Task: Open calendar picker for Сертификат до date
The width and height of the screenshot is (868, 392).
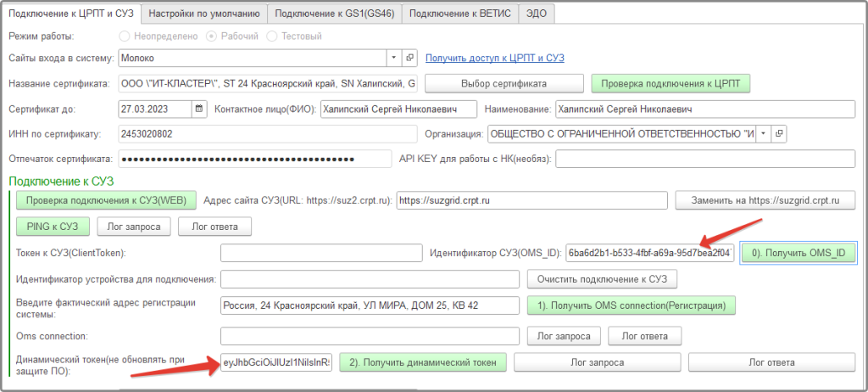Action: [x=198, y=109]
